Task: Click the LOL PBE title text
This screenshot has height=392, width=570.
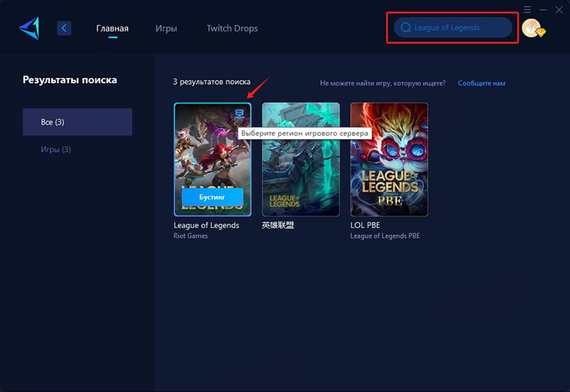Action: (365, 225)
